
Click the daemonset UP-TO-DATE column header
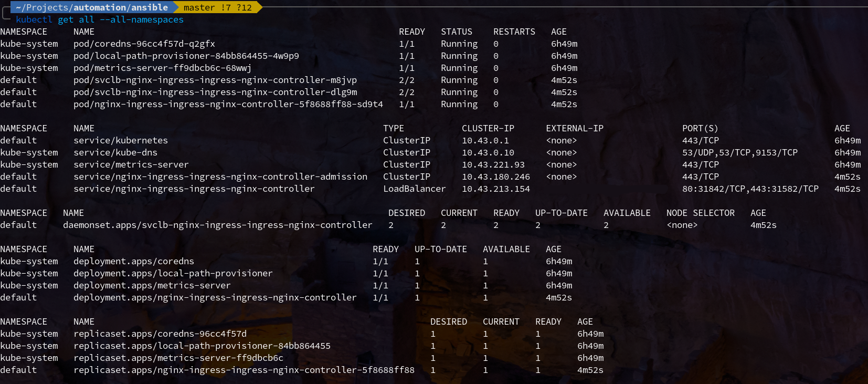point(562,213)
